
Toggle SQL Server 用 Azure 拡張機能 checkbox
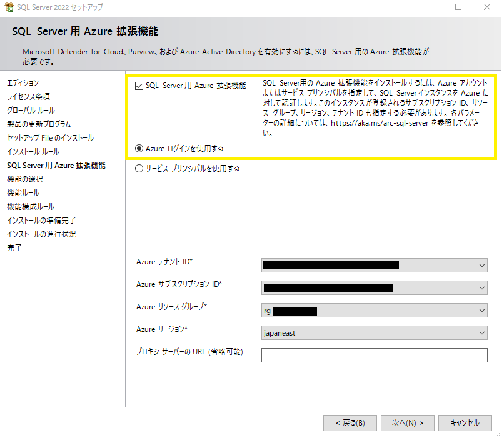pos(139,86)
